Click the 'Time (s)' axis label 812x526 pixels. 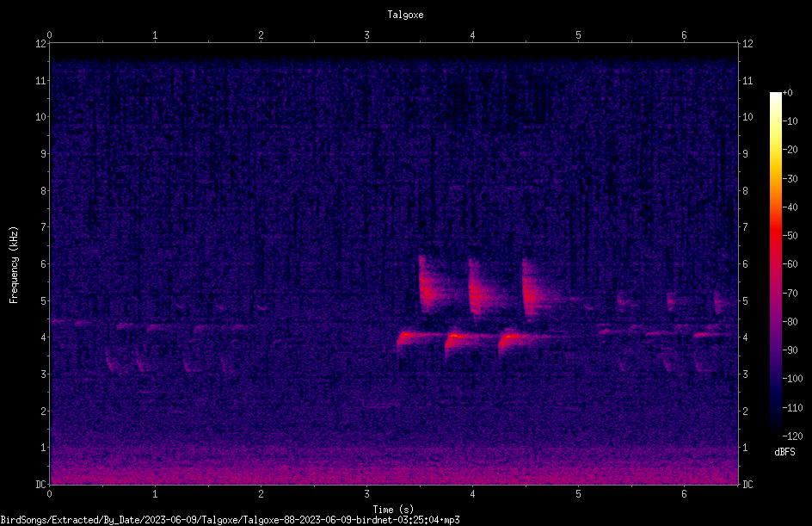point(393,510)
